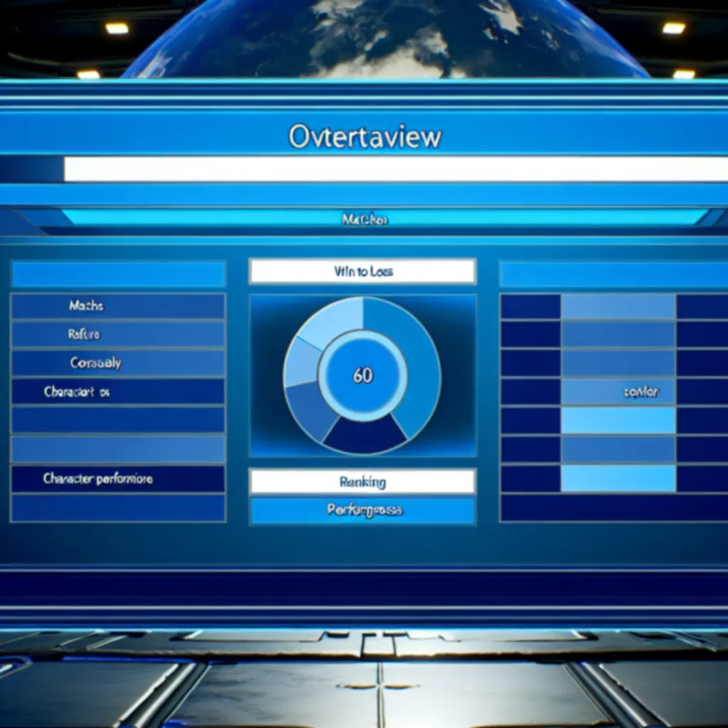Screen dimensions: 728x728
Task: Click the Win to Loss header box
Action: tap(363, 272)
